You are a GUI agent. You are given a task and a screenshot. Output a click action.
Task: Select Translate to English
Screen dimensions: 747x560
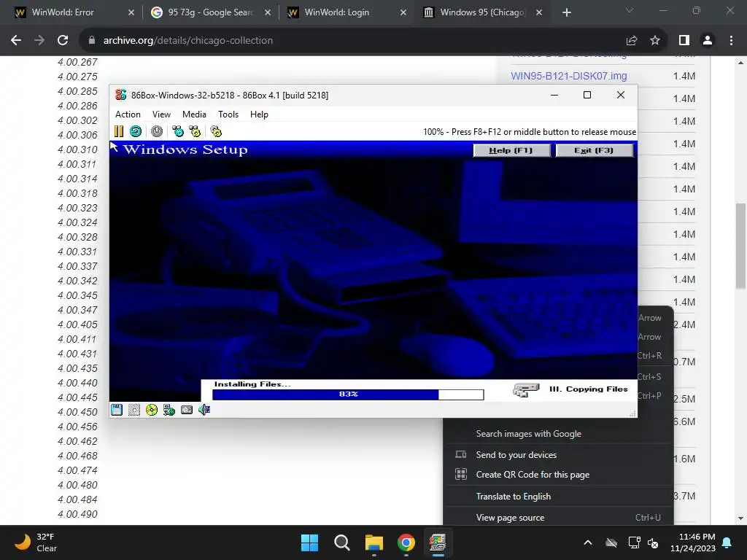pos(558,496)
